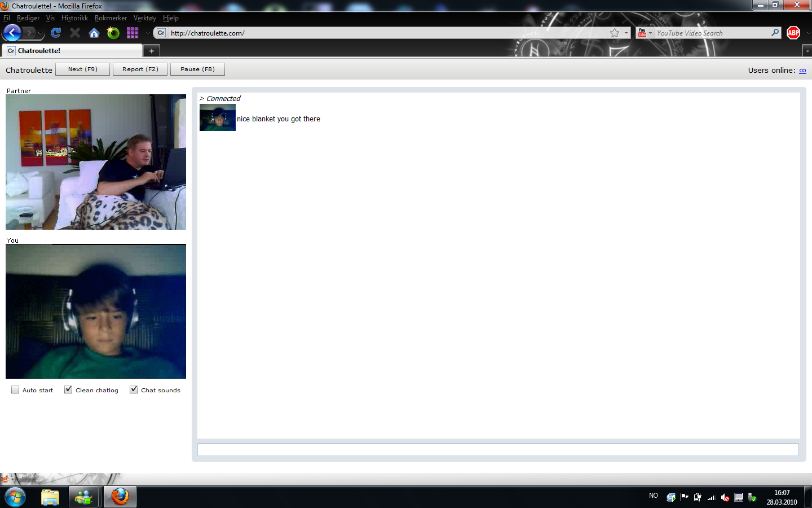Click the stop loading X icon
The width and height of the screenshot is (812, 508).
(75, 33)
